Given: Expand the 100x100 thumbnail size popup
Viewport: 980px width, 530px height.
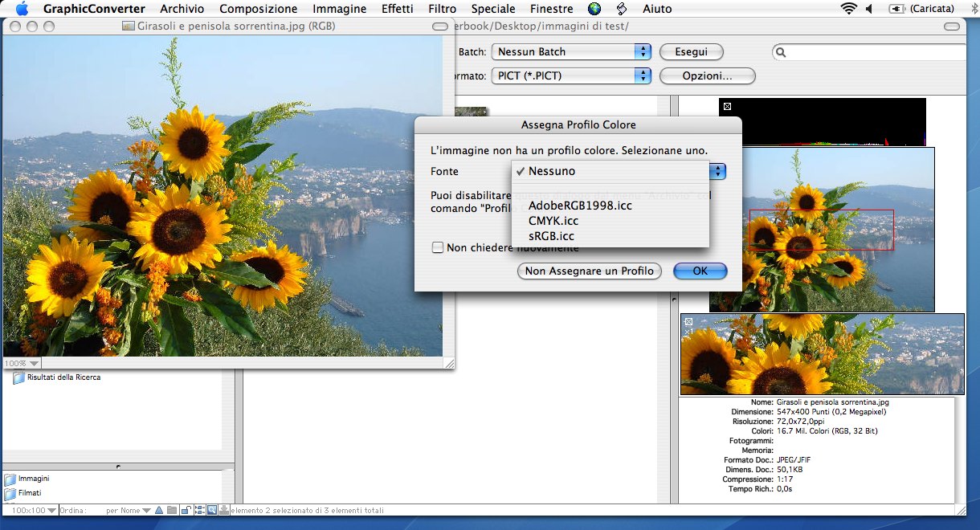Looking at the screenshot, I should (32, 510).
